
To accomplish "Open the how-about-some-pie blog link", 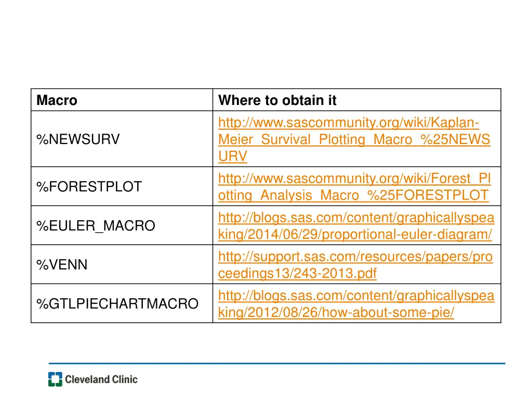I will click(356, 303).
